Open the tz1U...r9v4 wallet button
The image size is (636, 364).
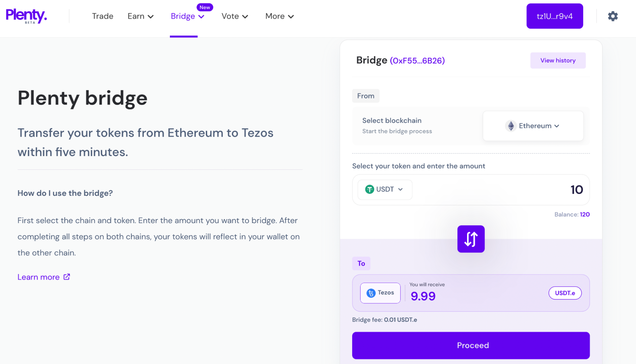pos(554,16)
